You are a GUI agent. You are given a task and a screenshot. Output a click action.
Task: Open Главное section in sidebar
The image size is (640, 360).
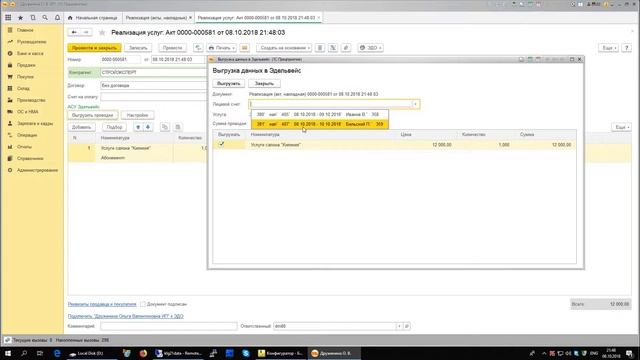coord(25,30)
